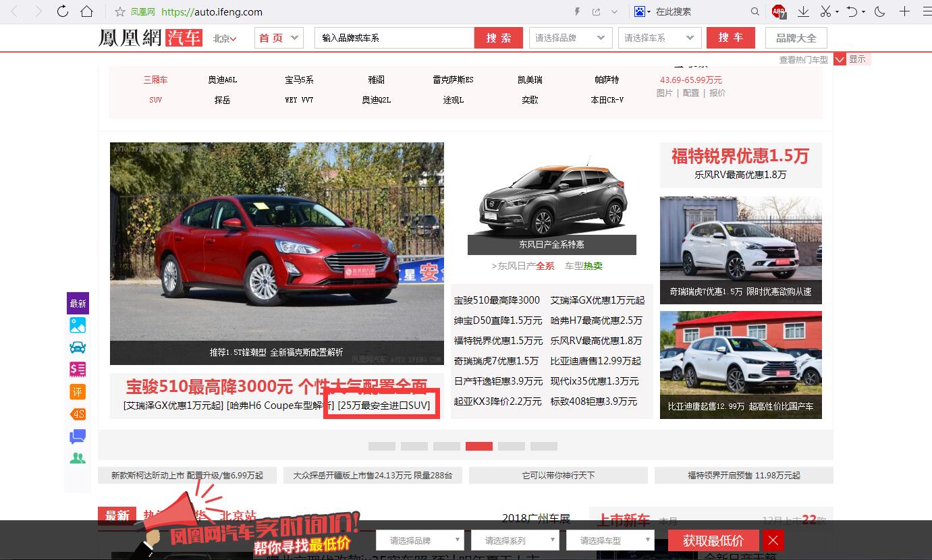The height and width of the screenshot is (560, 932).
Task: Open 福特锐界优惠1.5万 headline link
Action: 740,156
